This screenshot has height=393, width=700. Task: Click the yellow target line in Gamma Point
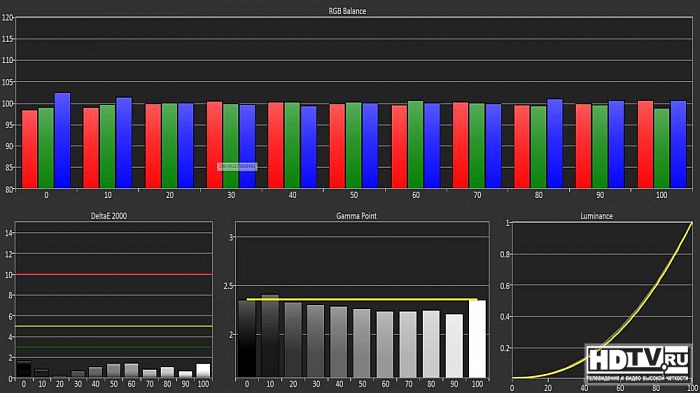coord(362,299)
